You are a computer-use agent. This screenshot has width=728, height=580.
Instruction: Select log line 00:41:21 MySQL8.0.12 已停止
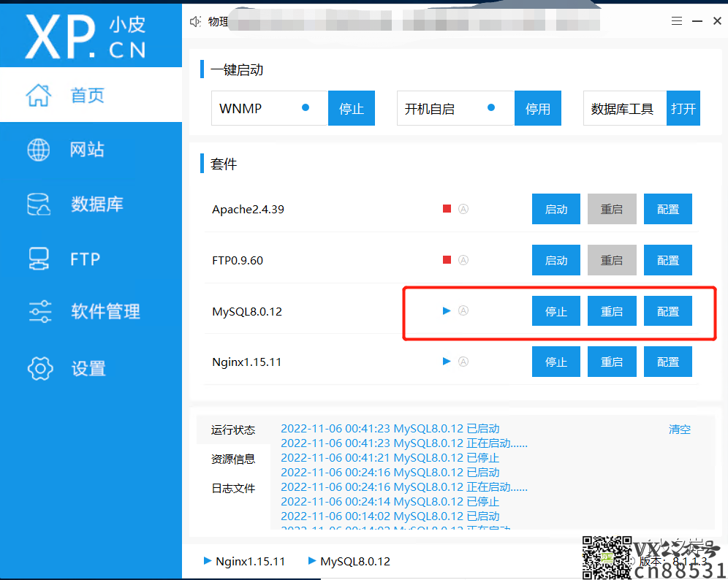[x=390, y=457]
